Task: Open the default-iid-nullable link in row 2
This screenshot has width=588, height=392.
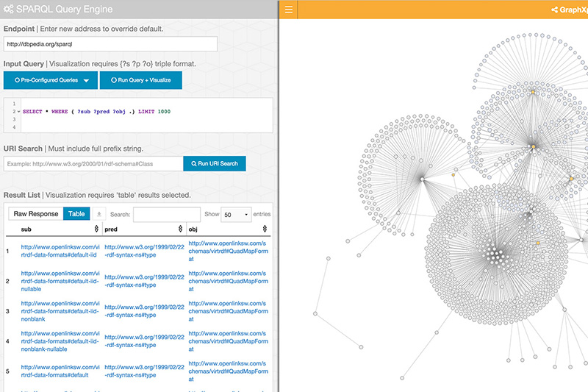Action: (x=59, y=282)
